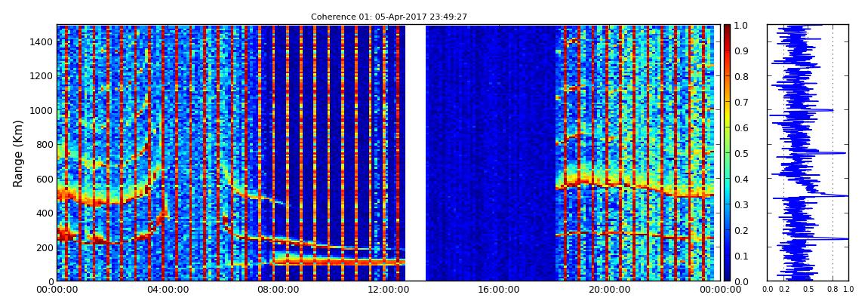Click the 1000 range tick label
The width and height of the screenshot is (868, 307).
pos(42,110)
